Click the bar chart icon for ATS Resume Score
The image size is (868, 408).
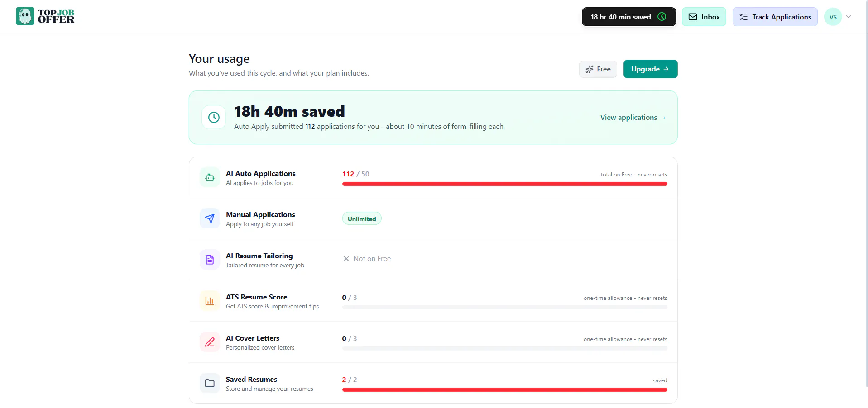tap(210, 301)
